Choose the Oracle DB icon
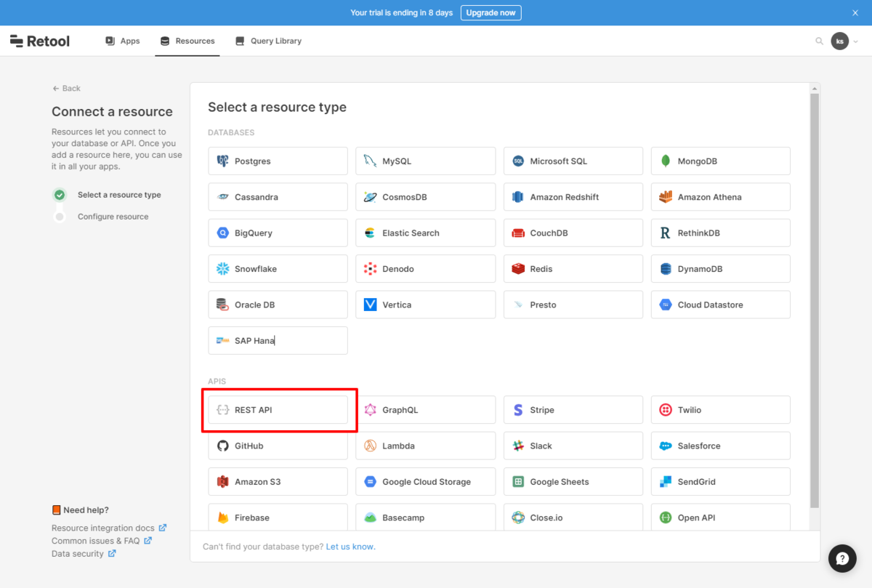Image resolution: width=872 pixels, height=588 pixels. point(222,305)
